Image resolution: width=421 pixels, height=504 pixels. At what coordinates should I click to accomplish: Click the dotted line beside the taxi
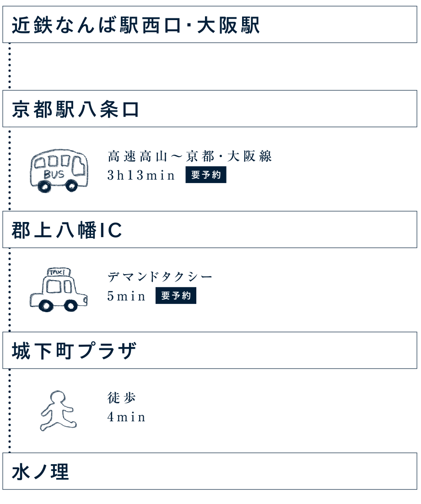(10, 290)
